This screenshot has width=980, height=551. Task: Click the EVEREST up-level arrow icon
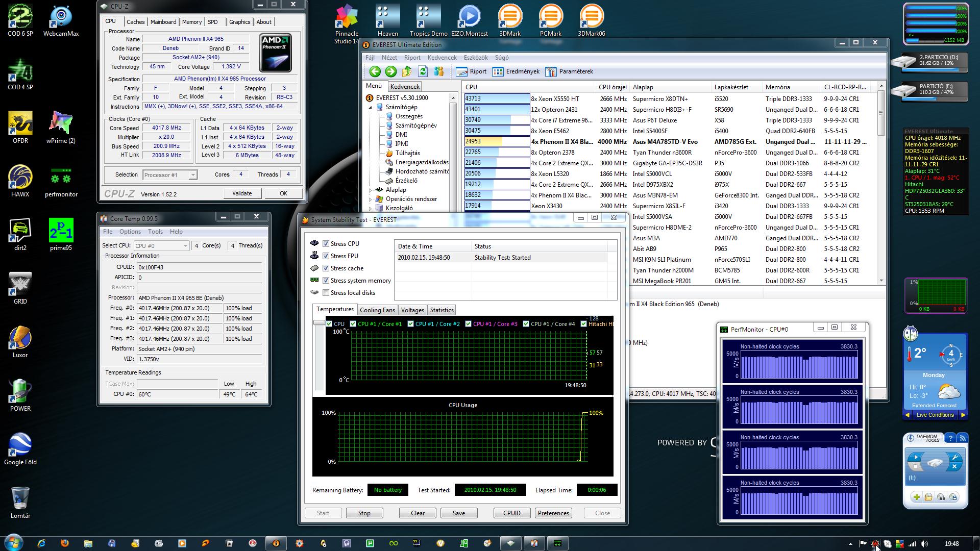[407, 71]
